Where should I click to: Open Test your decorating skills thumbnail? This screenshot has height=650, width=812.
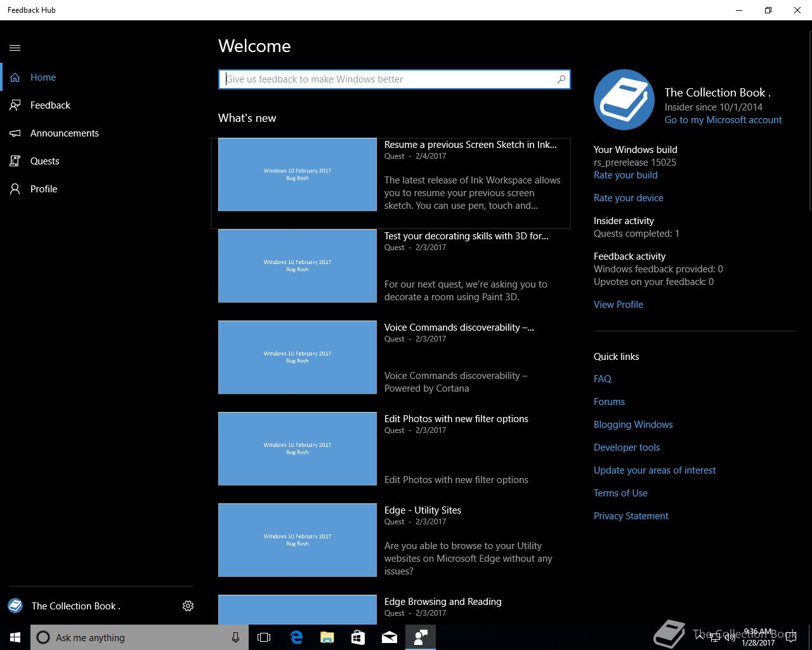298,266
